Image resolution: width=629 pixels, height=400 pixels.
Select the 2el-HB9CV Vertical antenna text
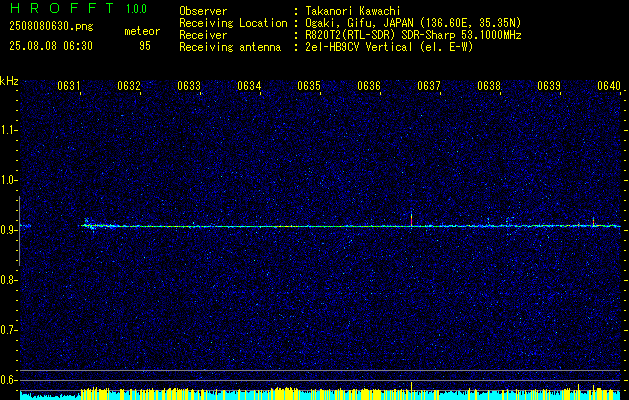pos(390,47)
